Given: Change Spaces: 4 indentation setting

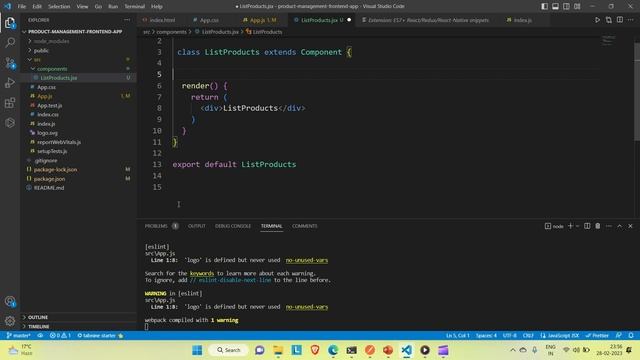Looking at the screenshot, I should [x=486, y=336].
